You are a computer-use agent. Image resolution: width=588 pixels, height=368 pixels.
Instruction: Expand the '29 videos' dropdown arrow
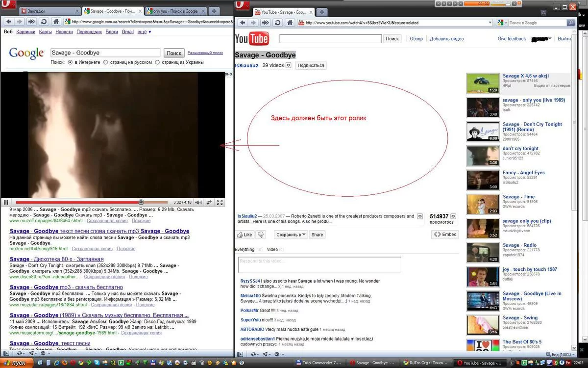click(x=289, y=65)
